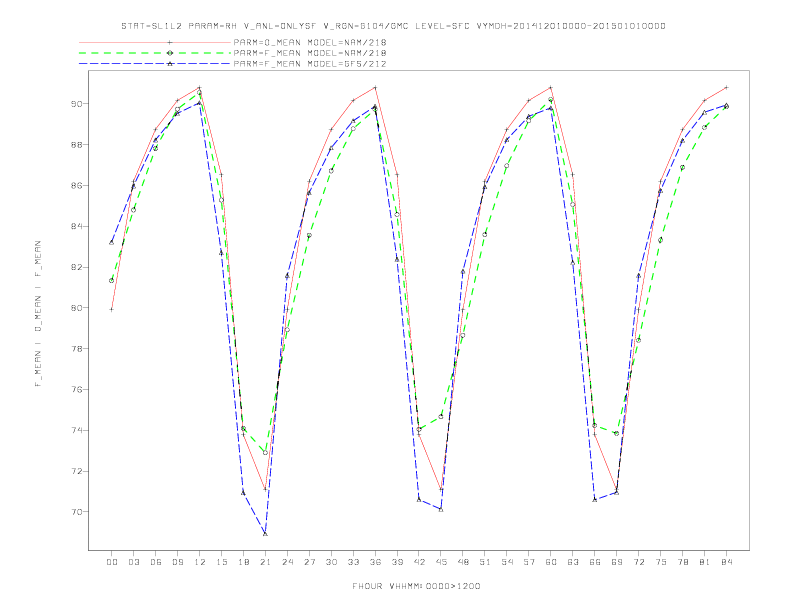Click x-axis tick label 60

[x=551, y=562]
